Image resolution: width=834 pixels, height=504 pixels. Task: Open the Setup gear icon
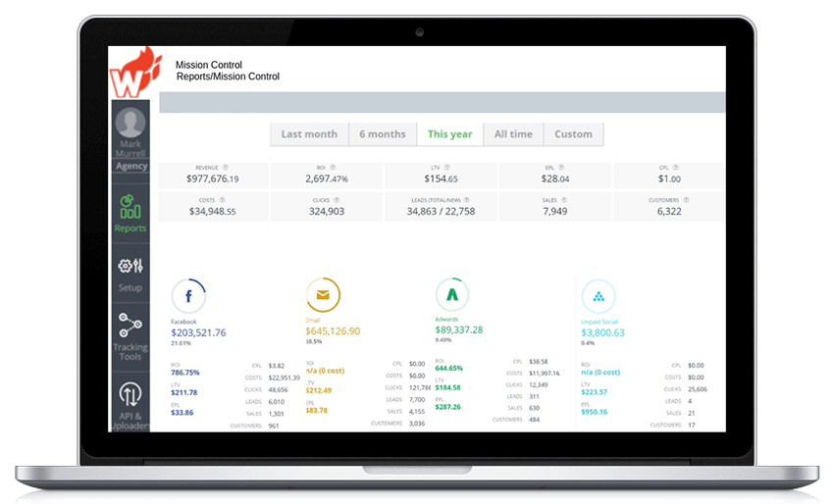[x=130, y=266]
